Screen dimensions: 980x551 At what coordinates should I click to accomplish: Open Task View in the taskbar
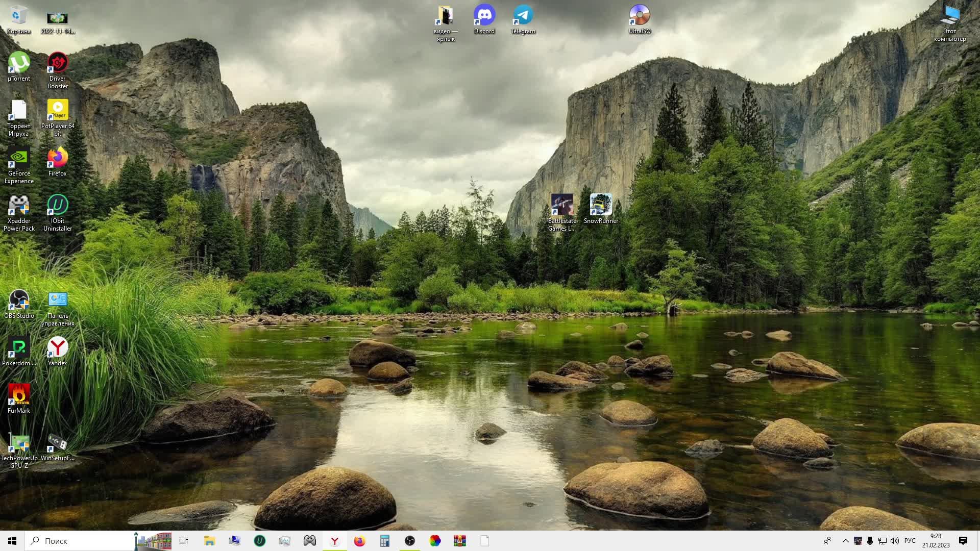(184, 541)
